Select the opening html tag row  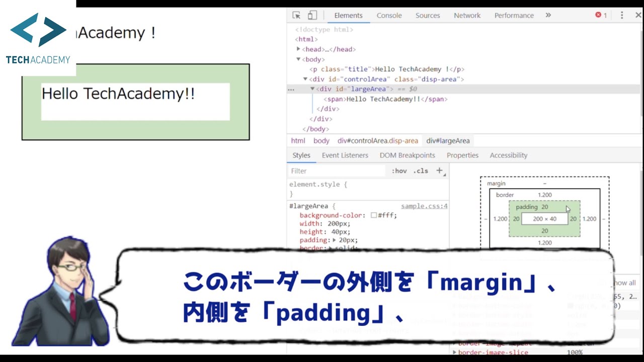click(x=305, y=39)
